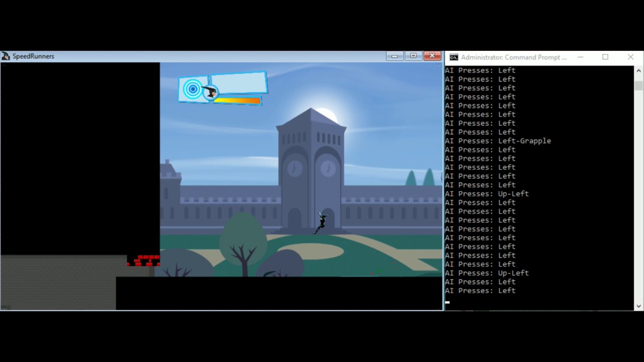Click the red brick block cluster
This screenshot has height=362, width=644.
pos(143,260)
